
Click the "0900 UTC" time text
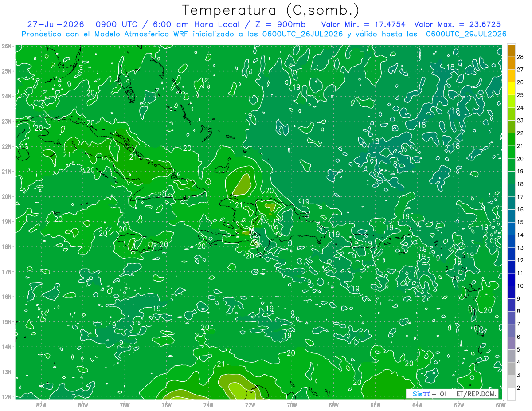pos(116,24)
